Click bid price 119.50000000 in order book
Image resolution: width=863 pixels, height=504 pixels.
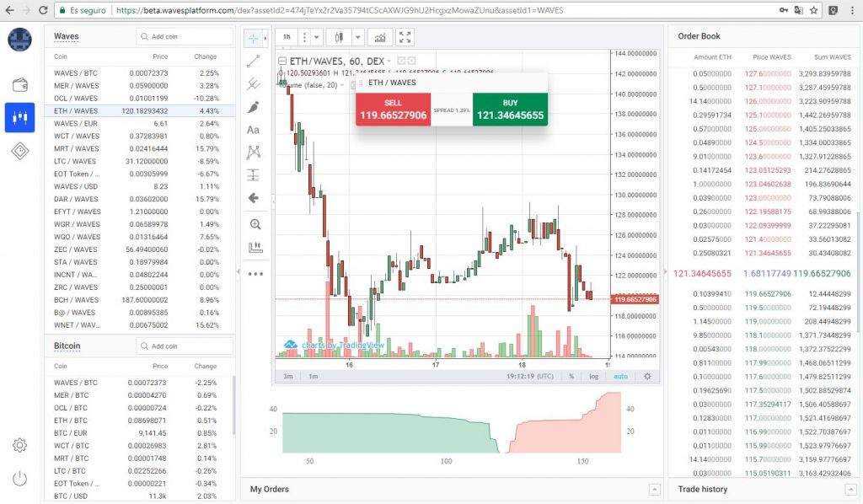pyautogui.click(x=768, y=308)
